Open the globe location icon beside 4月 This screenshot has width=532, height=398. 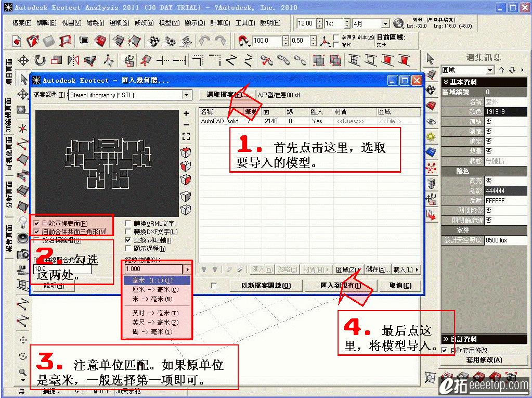[398, 23]
